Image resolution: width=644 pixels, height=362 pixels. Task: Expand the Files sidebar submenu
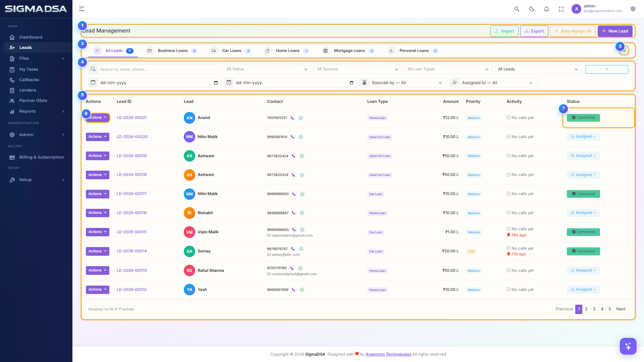[x=36, y=58]
